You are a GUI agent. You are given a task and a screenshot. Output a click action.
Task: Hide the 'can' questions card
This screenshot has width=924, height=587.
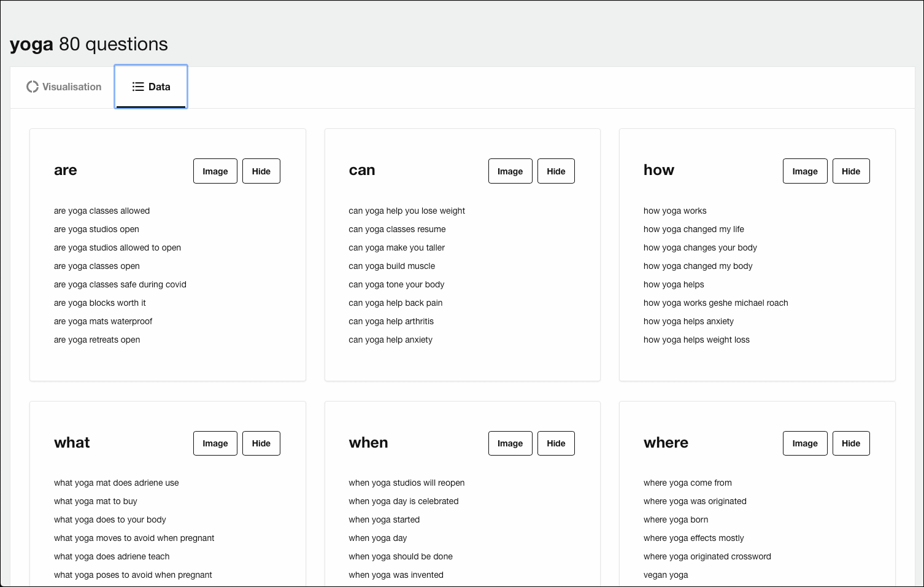click(x=556, y=171)
